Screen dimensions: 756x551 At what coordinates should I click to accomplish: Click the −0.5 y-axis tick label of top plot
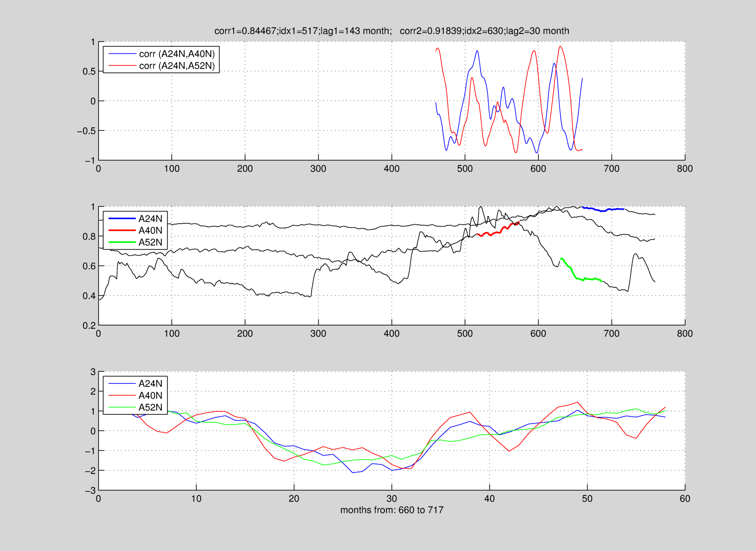click(86, 131)
